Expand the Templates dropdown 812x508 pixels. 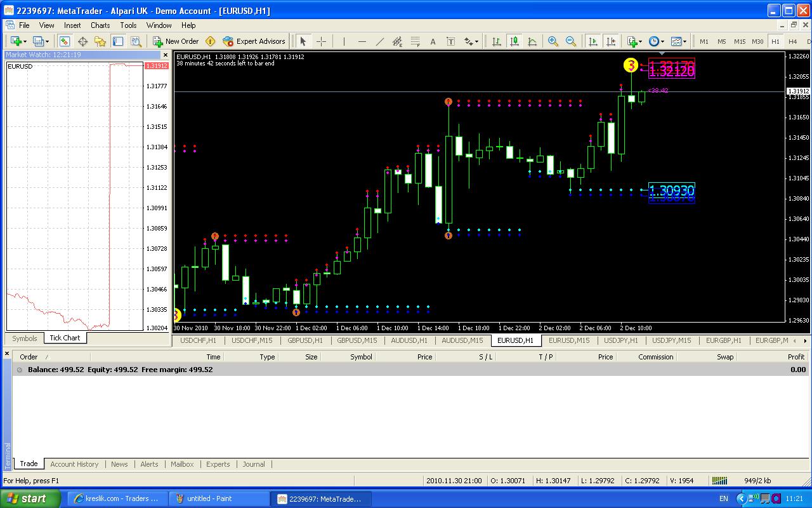pos(679,41)
